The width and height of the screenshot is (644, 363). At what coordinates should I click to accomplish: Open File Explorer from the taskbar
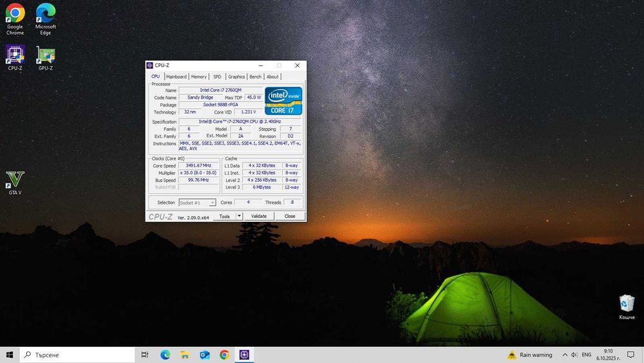185,355
